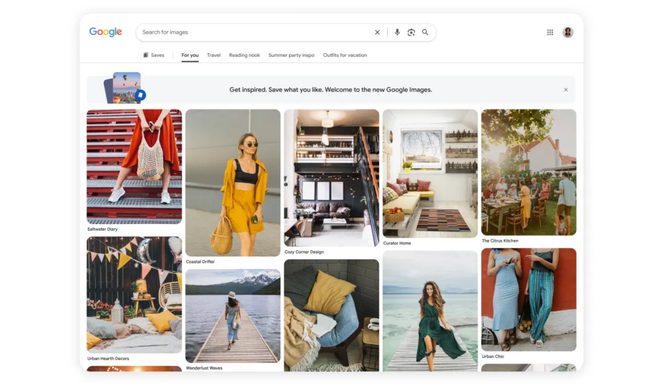Click the Cozy Corner Design link
Image resolution: width=650 pixels, height=390 pixels.
click(x=304, y=252)
